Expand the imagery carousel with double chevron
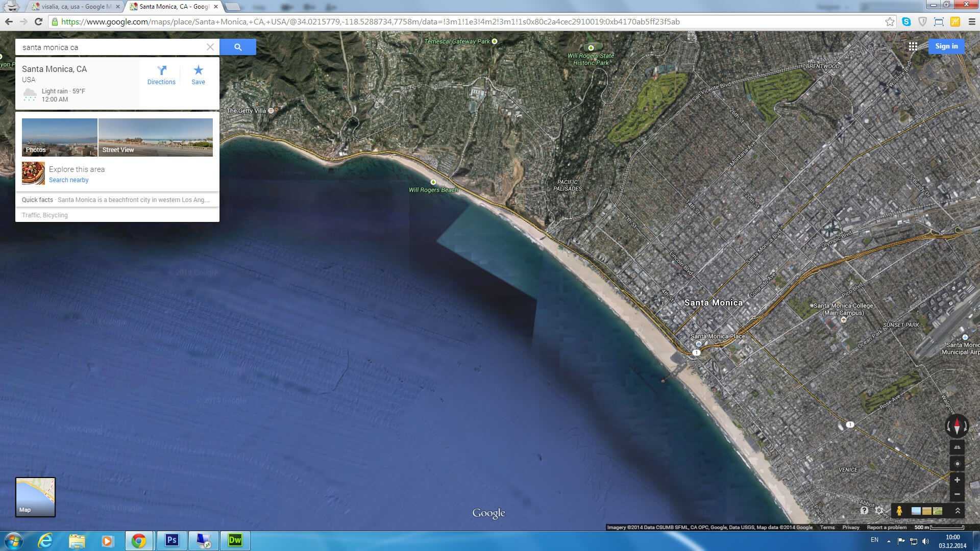Image resolution: width=980 pixels, height=551 pixels. 958,510
